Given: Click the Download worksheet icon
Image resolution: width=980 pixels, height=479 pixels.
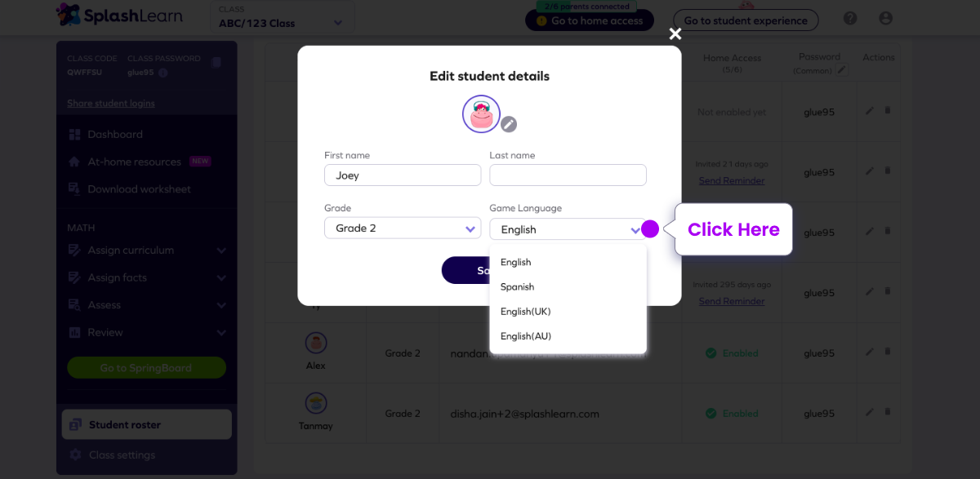Looking at the screenshot, I should pos(73,189).
